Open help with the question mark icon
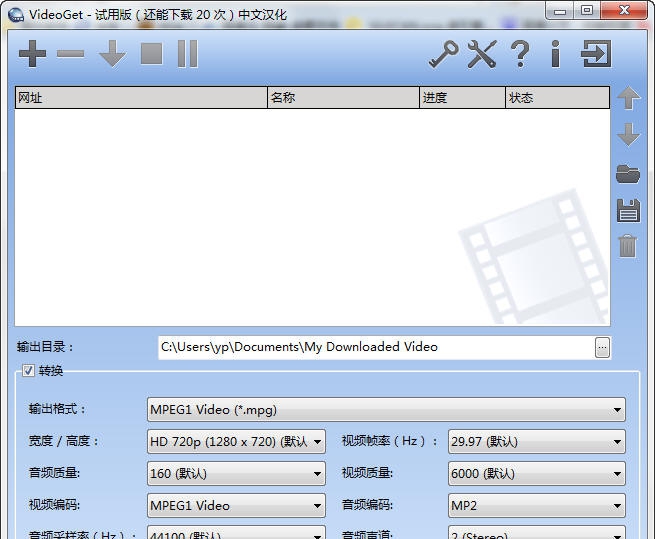655x539 pixels. [520, 53]
